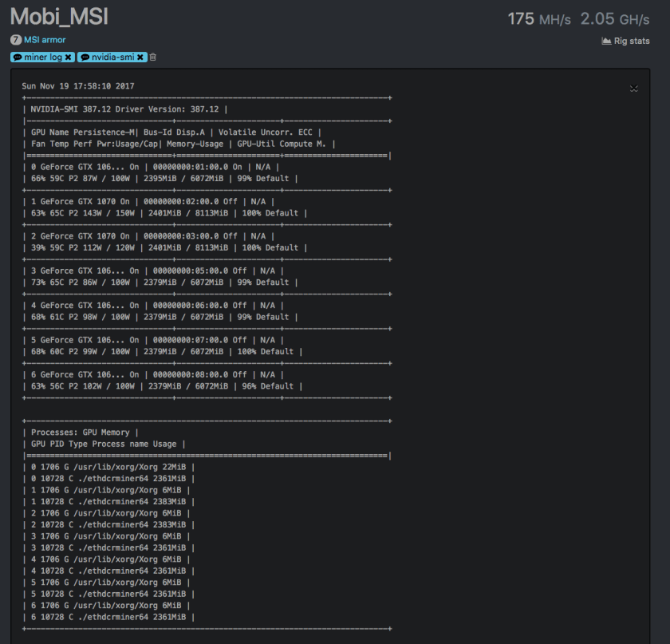This screenshot has width=670, height=644.
Task: Close the nvidia-smi output panel
Action: (633, 89)
